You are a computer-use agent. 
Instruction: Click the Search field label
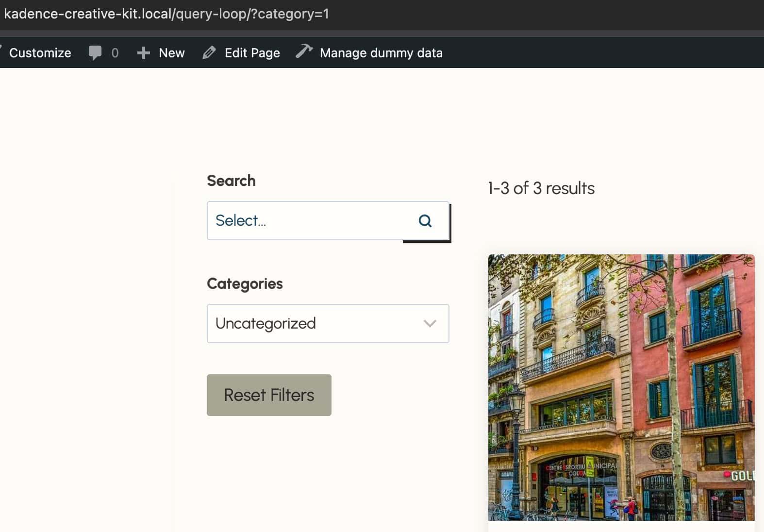(x=231, y=181)
